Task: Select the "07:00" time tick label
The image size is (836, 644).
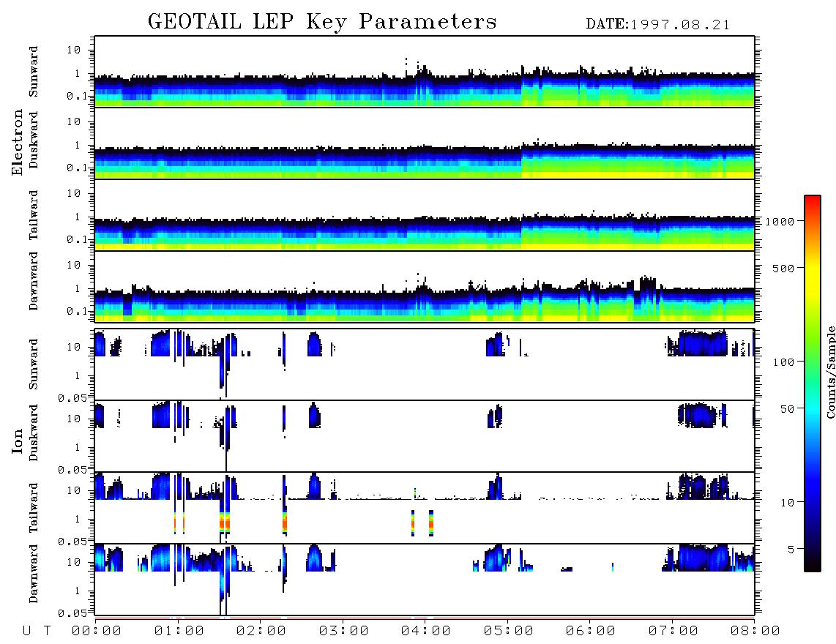Action: (x=673, y=632)
